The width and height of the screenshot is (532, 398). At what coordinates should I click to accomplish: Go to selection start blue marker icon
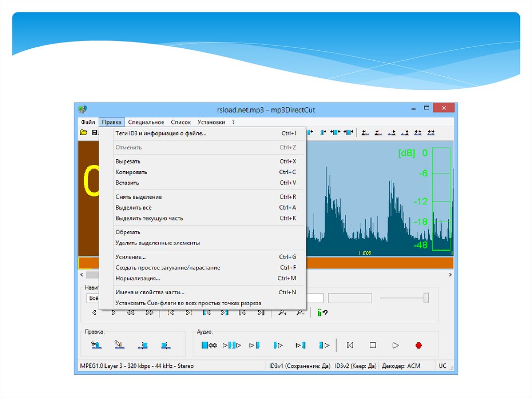207,312
